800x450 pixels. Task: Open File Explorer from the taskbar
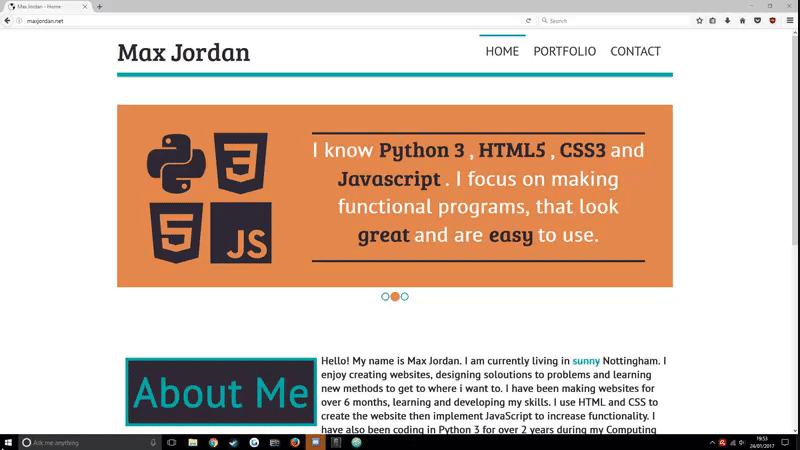click(193, 442)
